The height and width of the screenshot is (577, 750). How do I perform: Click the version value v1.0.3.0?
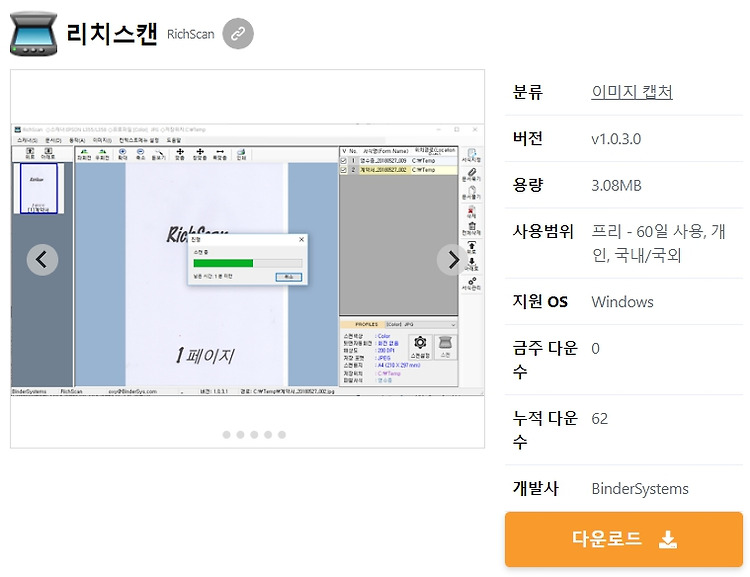[616, 139]
